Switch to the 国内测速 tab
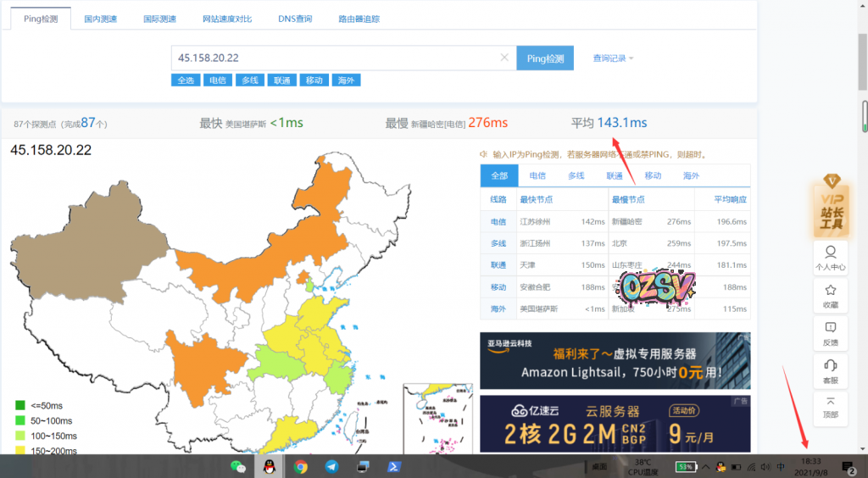The image size is (868, 478). tap(101, 18)
